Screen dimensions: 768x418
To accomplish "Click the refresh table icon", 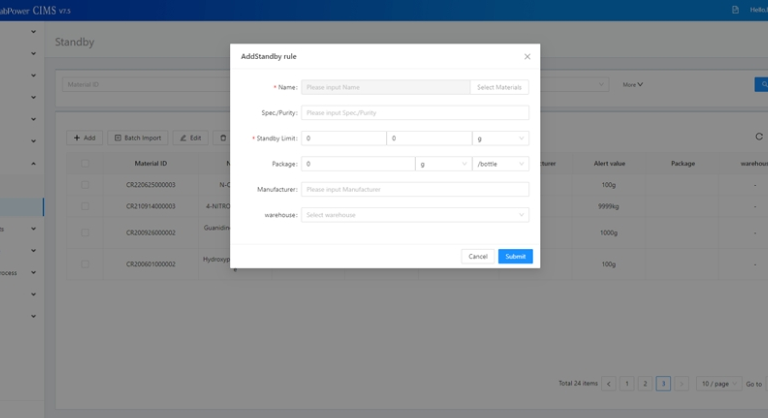I will (759, 137).
